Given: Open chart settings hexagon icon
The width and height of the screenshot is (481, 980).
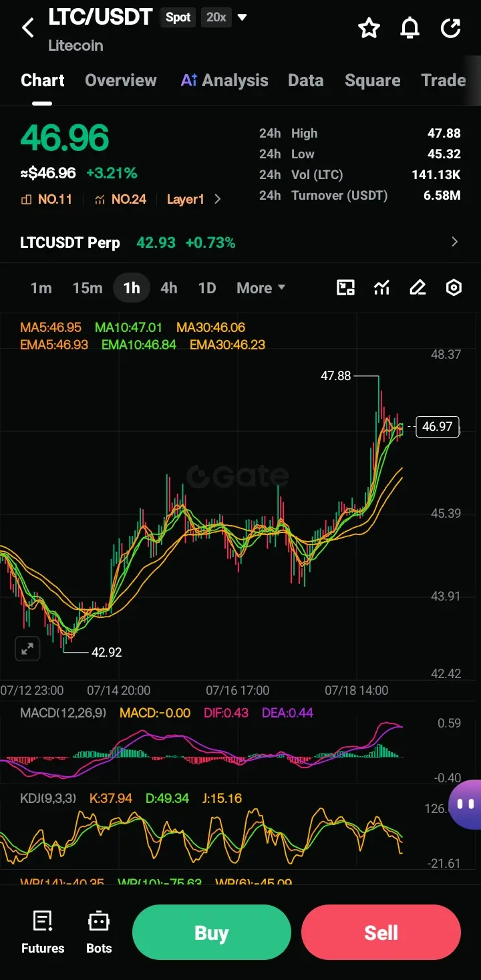Looking at the screenshot, I should (x=454, y=288).
